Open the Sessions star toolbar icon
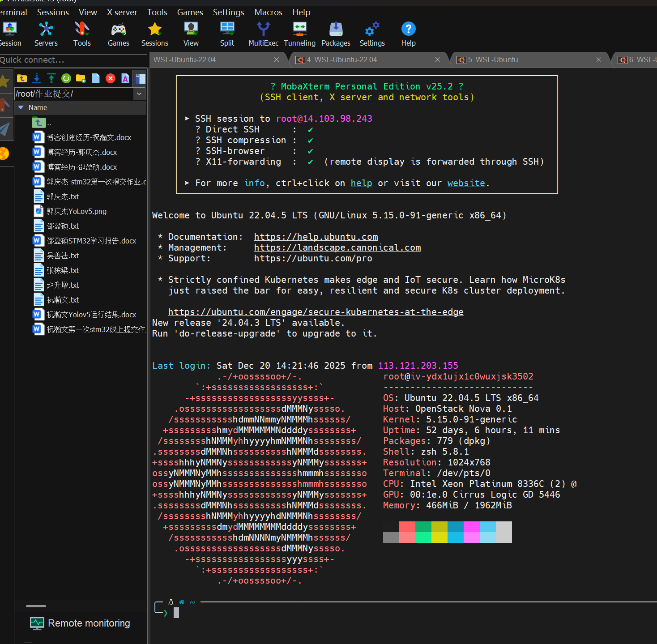657x644 pixels. click(x=155, y=34)
